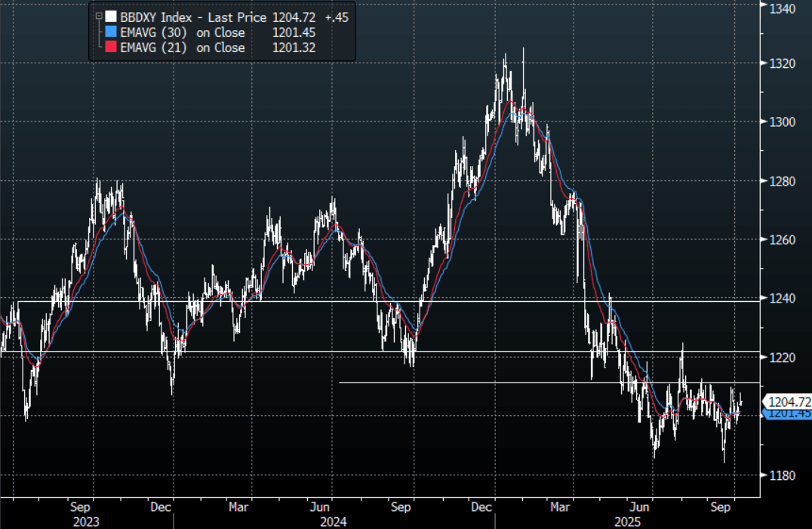Select EMAVG (21) on Close legend entry
The height and width of the screenshot is (529, 812).
(x=183, y=48)
